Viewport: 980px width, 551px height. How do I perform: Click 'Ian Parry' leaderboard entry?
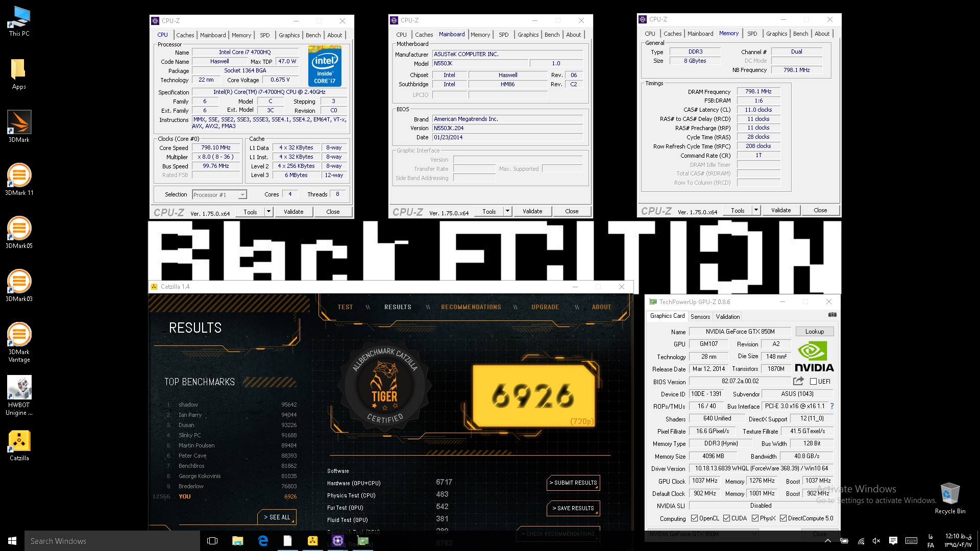[x=190, y=415]
